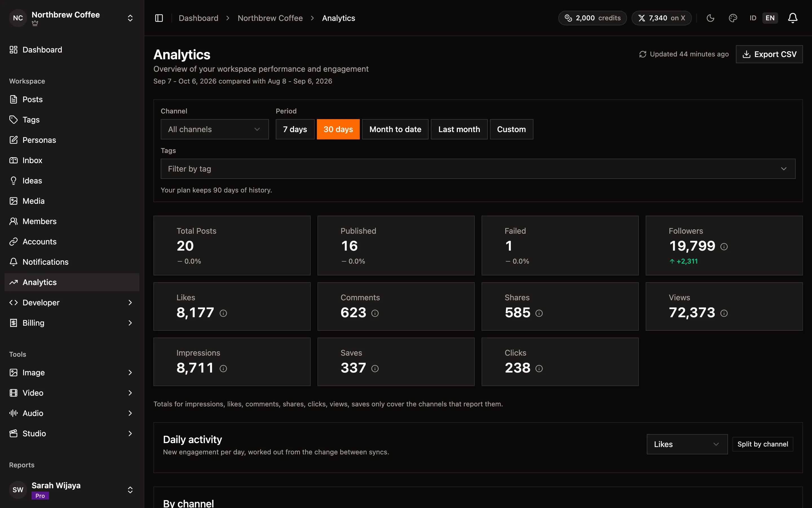Select the Month to date period
The image size is (812, 508).
click(395, 129)
